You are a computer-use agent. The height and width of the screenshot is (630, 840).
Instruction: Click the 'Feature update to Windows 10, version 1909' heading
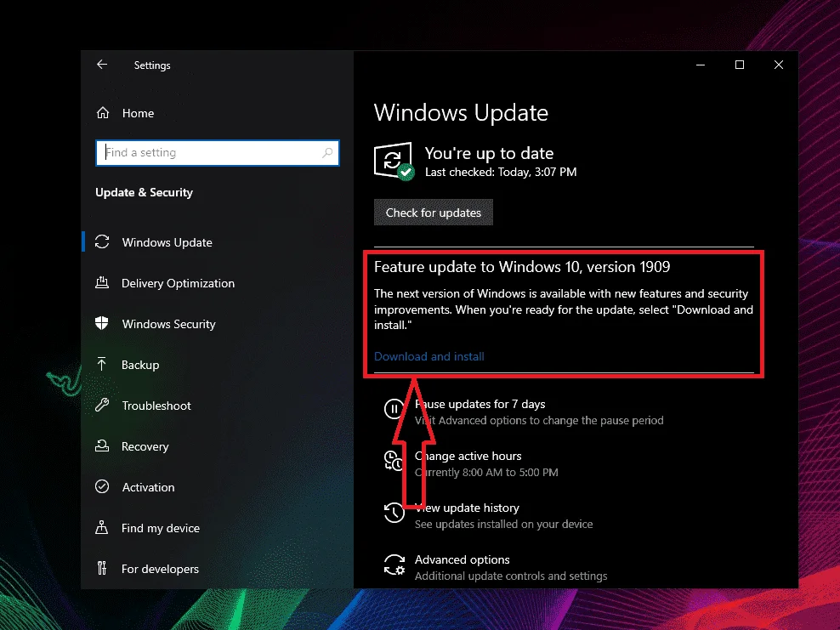(522, 267)
